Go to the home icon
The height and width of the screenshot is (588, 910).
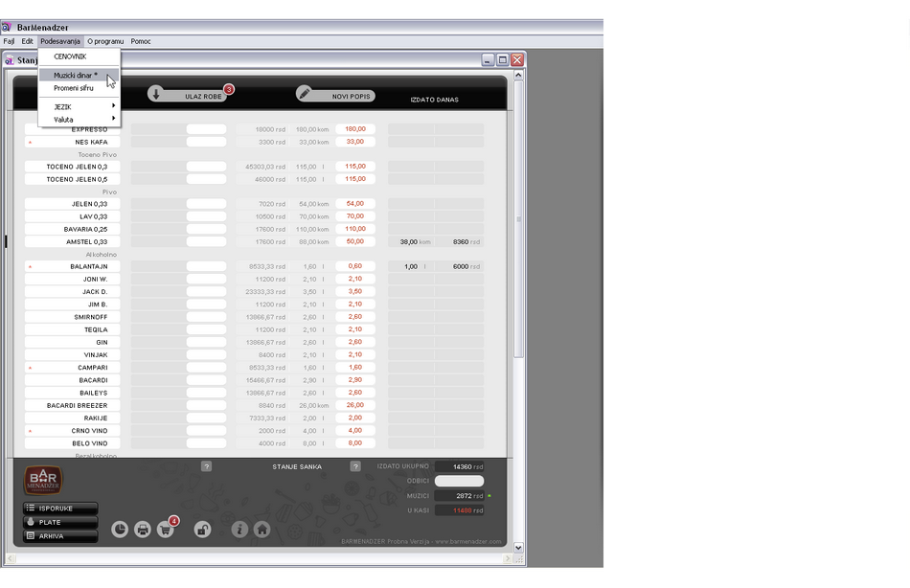(262, 530)
